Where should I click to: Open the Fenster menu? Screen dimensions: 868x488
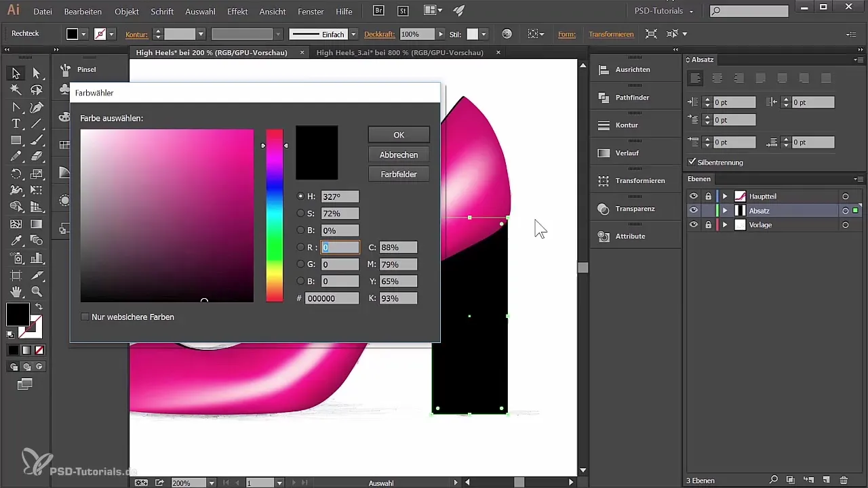(x=312, y=12)
